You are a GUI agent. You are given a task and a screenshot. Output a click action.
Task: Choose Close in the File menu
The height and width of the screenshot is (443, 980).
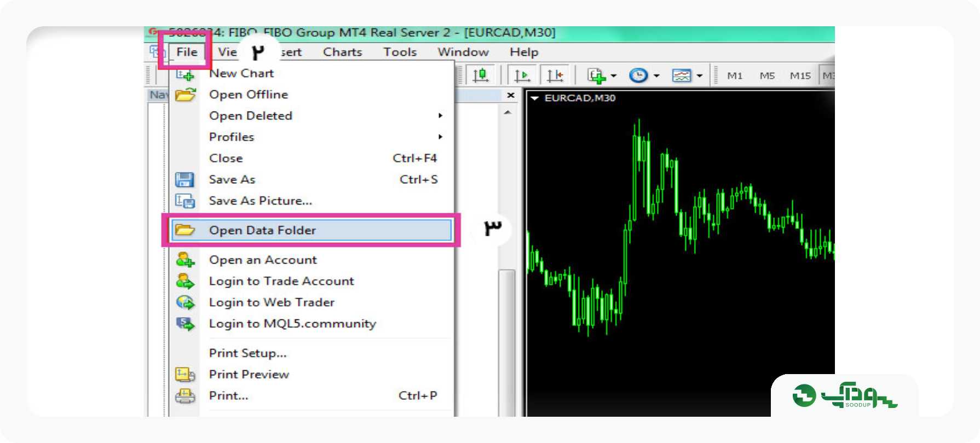click(311, 158)
